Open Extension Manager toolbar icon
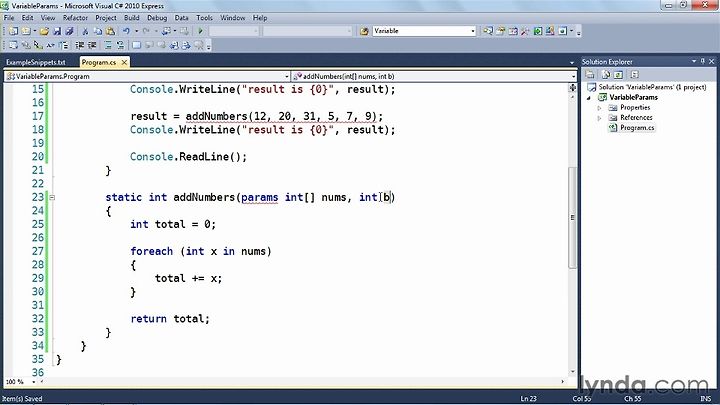The image size is (720, 405). (550, 31)
